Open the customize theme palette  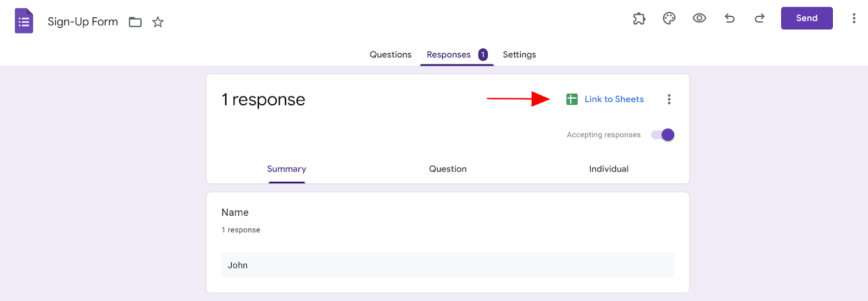click(669, 18)
